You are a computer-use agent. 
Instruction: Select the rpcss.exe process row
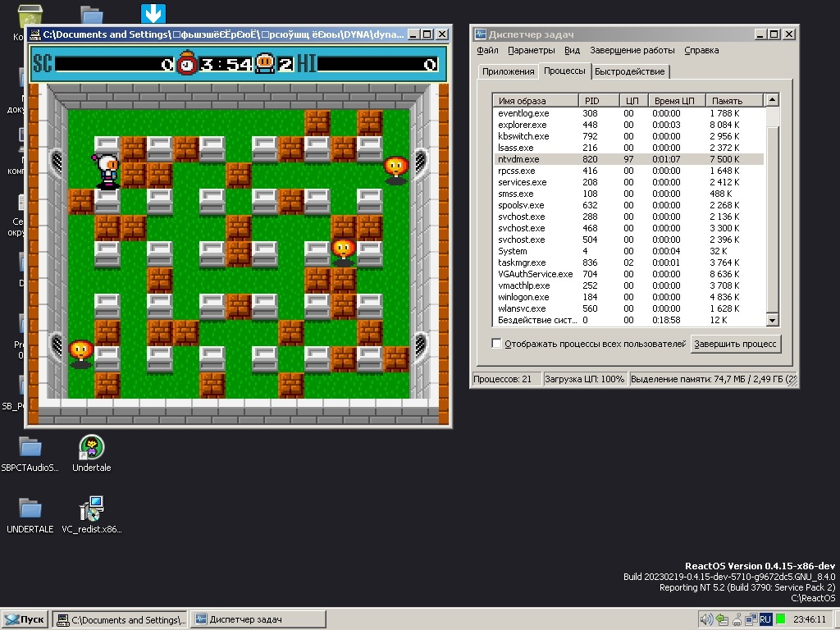pos(628,171)
